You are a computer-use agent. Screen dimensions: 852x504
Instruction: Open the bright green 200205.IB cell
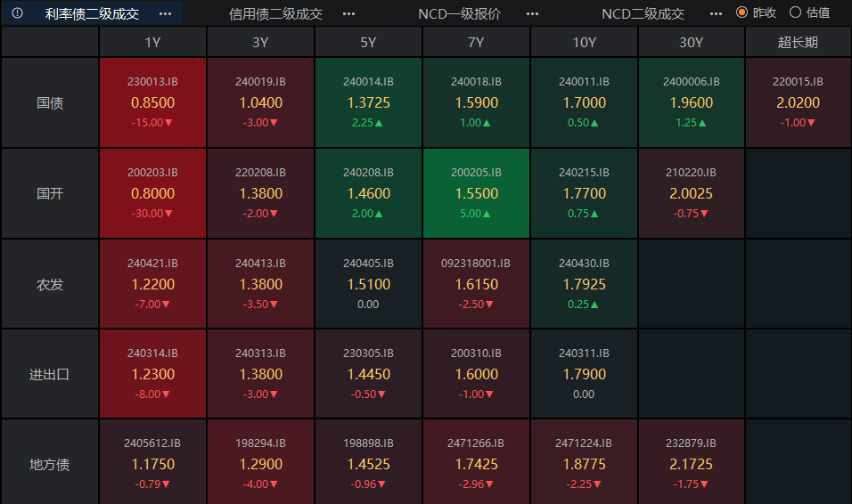click(x=476, y=193)
